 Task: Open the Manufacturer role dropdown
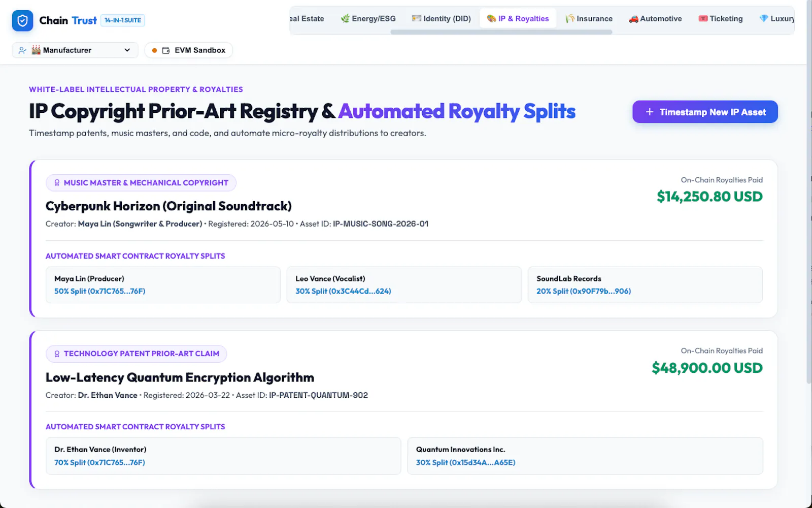tap(75, 50)
